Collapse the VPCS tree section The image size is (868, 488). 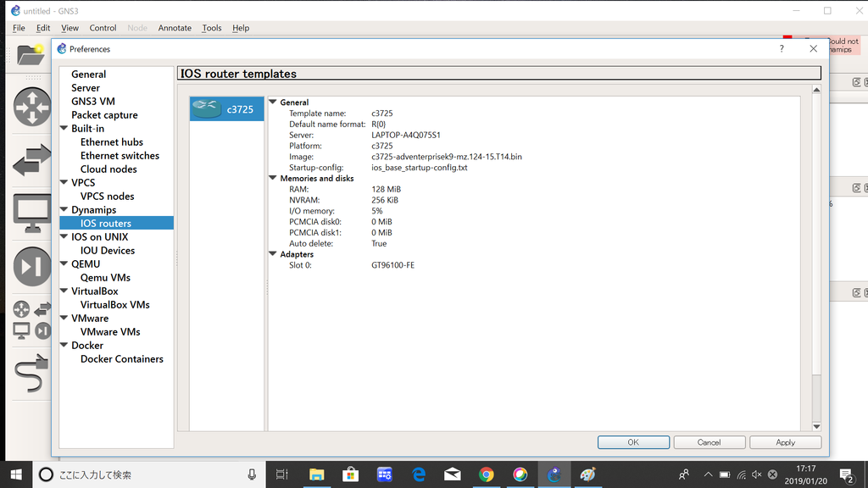(64, 183)
